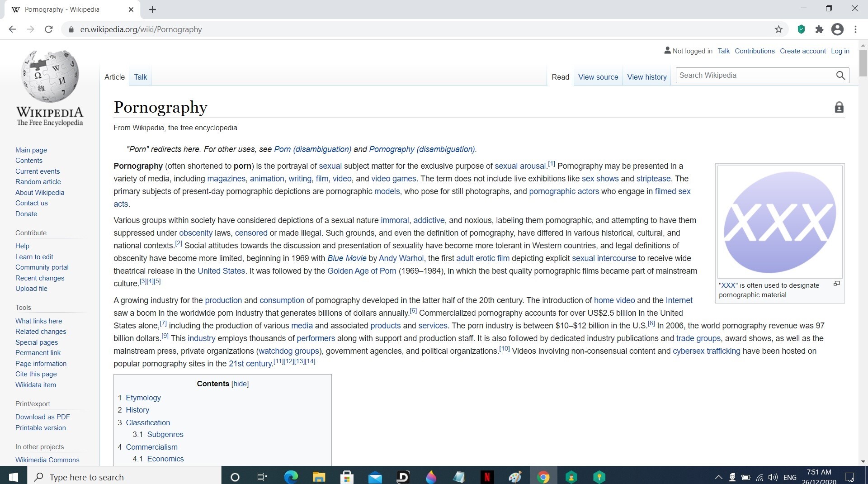Open the Talk tab
This screenshot has width=868, height=484.
141,77
